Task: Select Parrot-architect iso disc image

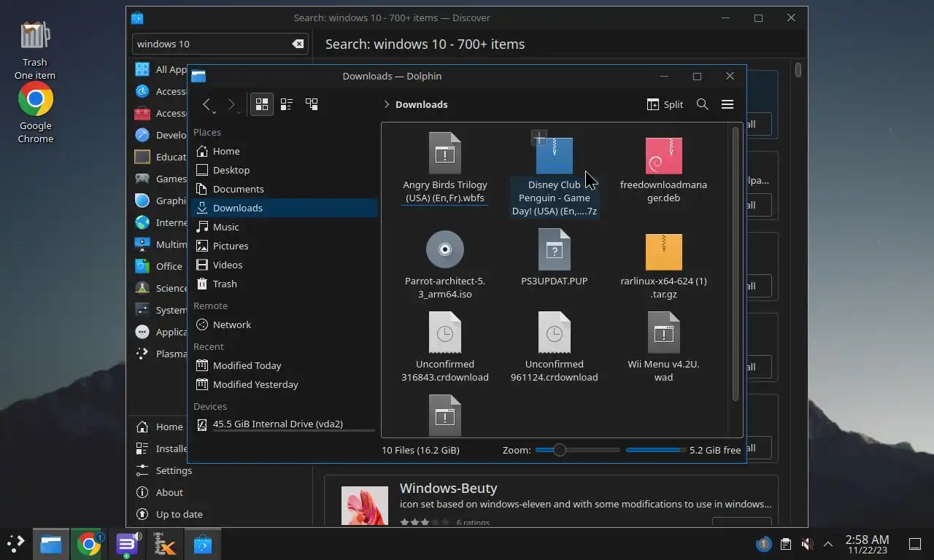Action: pos(445,265)
